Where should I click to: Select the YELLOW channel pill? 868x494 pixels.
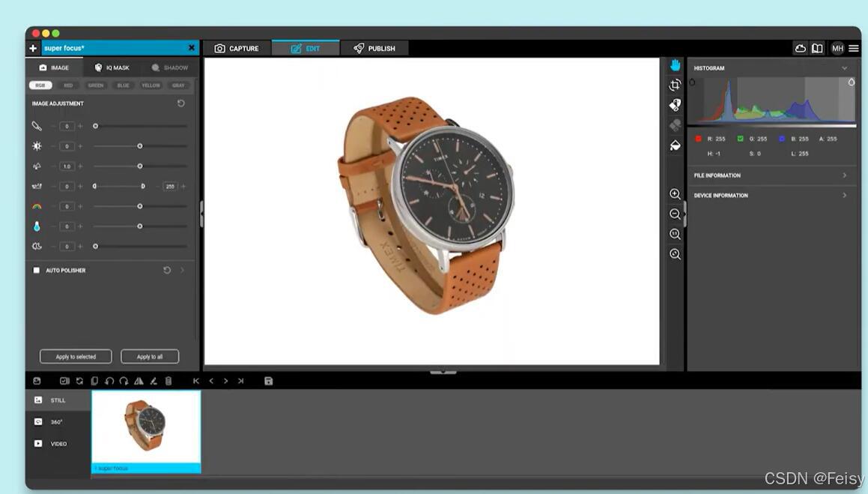click(151, 85)
